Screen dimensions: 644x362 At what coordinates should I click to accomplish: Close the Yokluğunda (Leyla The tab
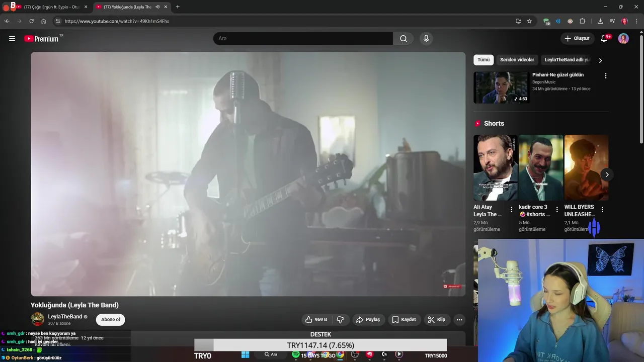click(x=166, y=7)
